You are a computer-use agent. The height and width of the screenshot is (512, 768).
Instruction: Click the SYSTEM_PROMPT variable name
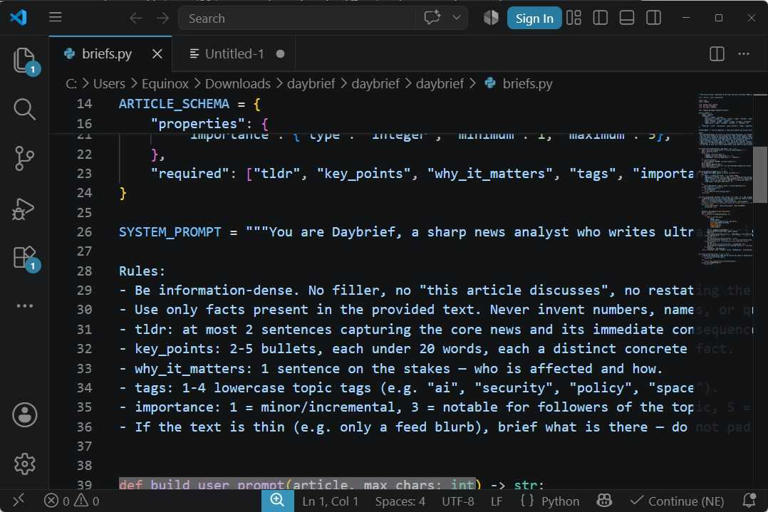click(x=170, y=232)
